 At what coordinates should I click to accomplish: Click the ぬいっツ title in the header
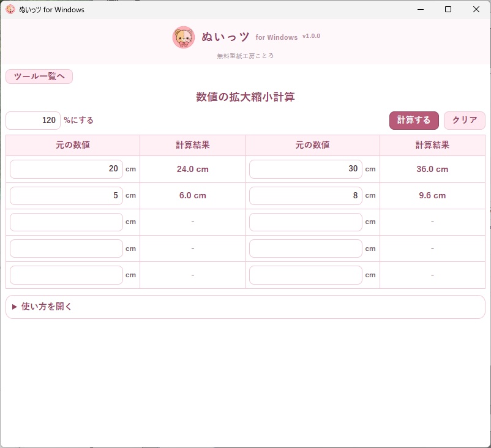coord(225,37)
